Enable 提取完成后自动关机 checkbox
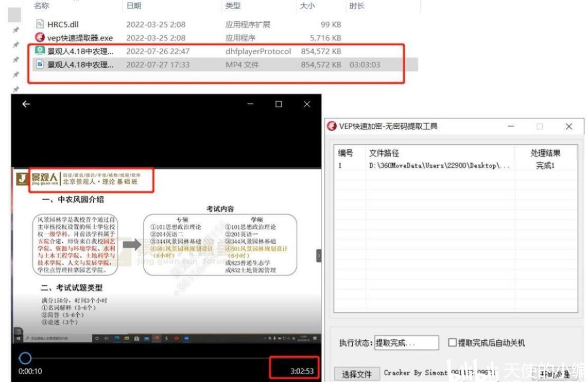This screenshot has width=588, height=382. 452,342
